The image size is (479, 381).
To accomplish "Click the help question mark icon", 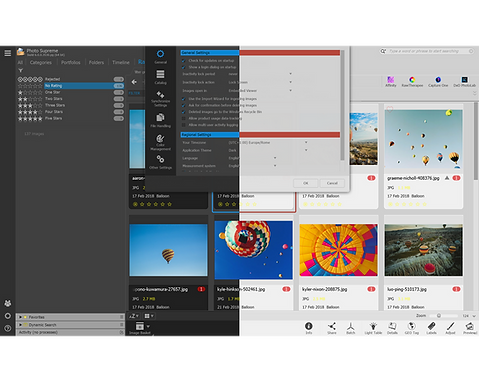I will click(x=8, y=328).
